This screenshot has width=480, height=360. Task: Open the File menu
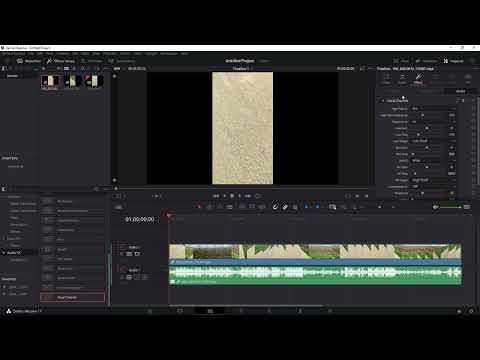click(31, 53)
